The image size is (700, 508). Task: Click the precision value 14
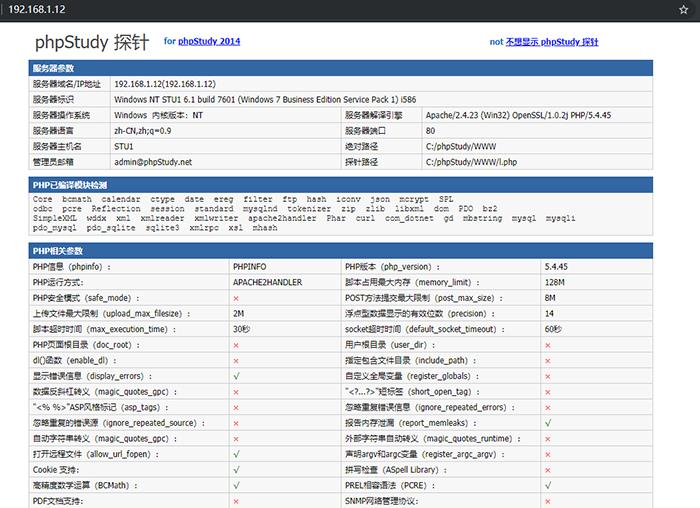tap(549, 313)
